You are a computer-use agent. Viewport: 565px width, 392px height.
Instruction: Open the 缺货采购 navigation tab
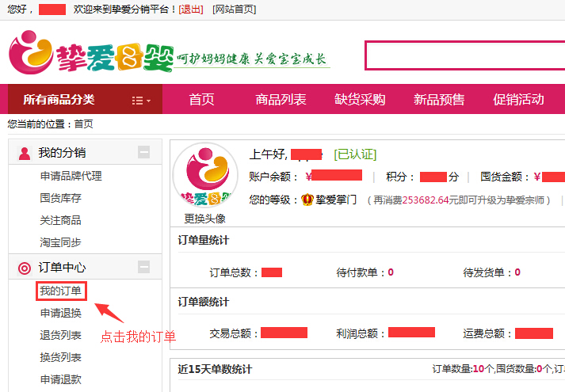tap(360, 100)
